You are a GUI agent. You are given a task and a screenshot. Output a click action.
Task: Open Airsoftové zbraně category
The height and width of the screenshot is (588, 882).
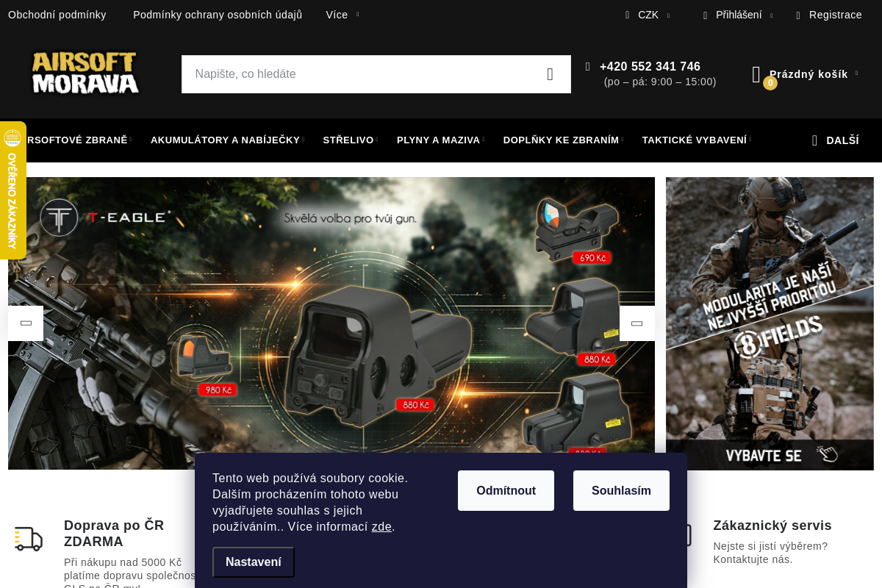click(x=77, y=140)
